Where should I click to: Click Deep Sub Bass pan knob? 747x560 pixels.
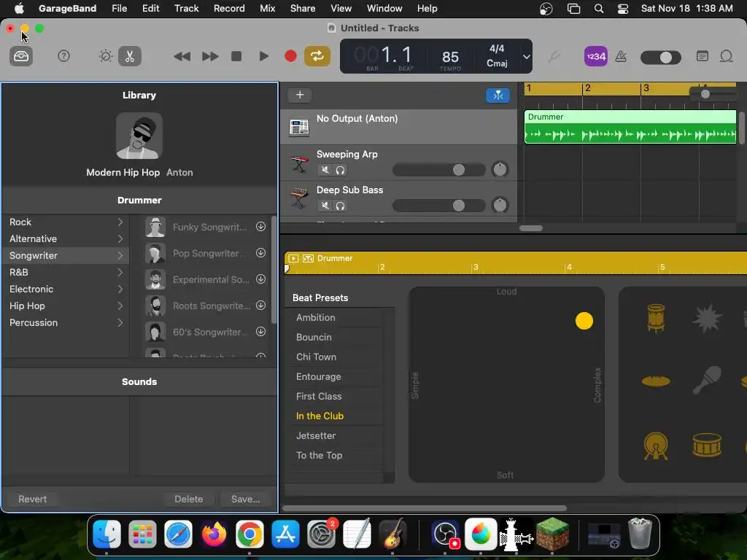click(500, 205)
